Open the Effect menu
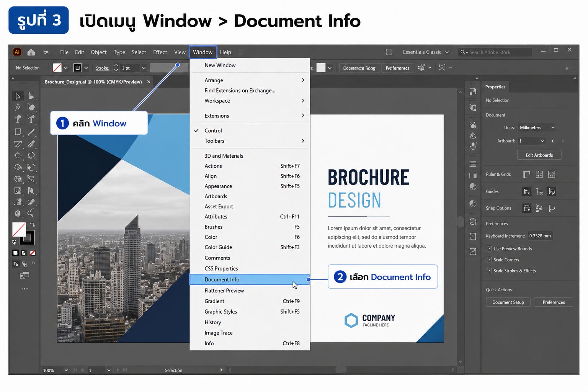 (x=160, y=52)
